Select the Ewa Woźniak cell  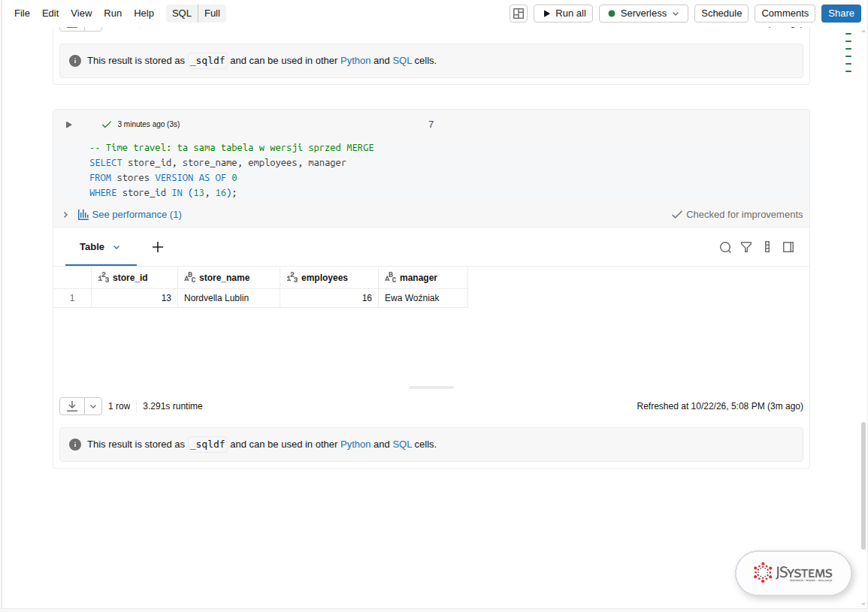pos(424,298)
